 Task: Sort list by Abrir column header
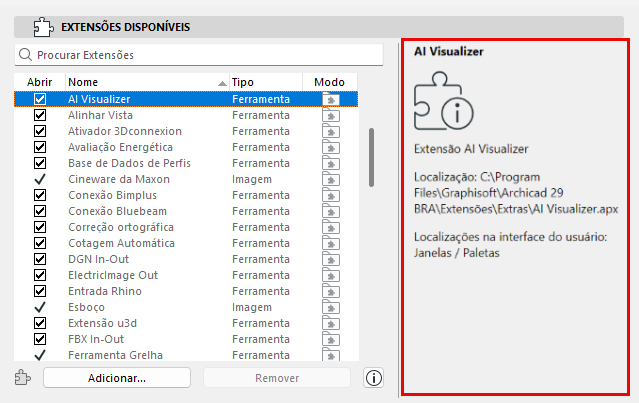40,82
